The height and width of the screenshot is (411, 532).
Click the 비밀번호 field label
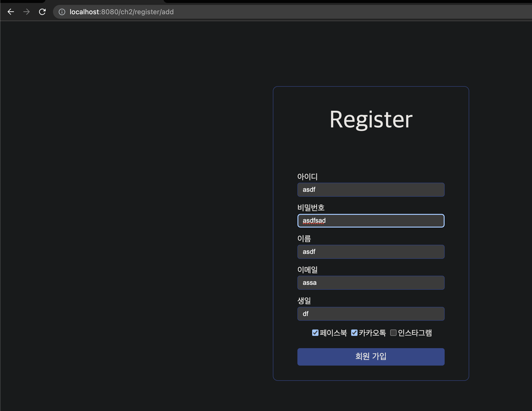[311, 208]
